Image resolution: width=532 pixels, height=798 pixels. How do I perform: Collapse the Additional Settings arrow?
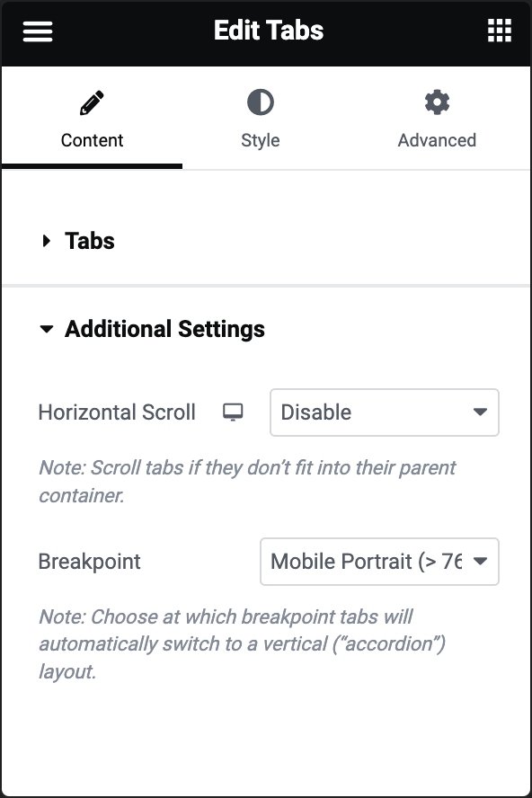(x=47, y=329)
